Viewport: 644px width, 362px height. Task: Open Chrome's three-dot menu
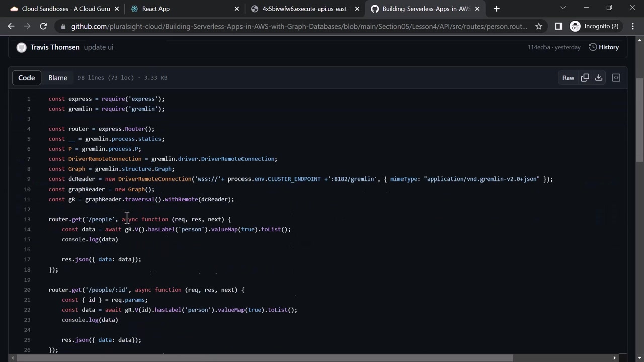tap(633, 26)
